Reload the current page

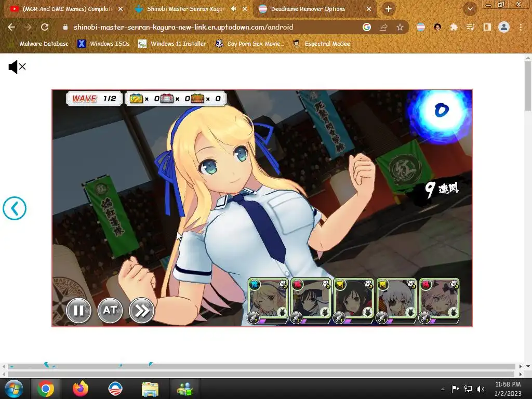(45, 27)
